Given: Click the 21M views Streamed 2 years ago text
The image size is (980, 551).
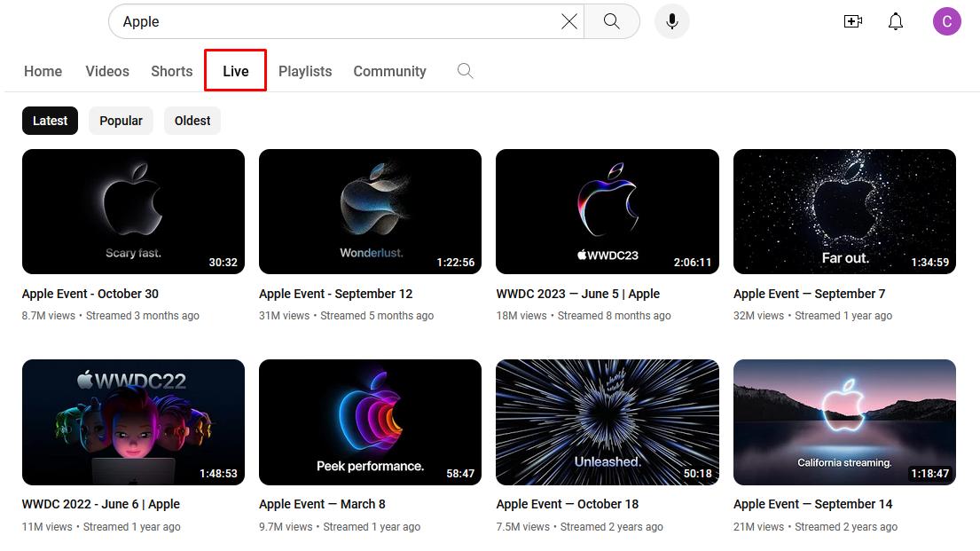Looking at the screenshot, I should [816, 527].
